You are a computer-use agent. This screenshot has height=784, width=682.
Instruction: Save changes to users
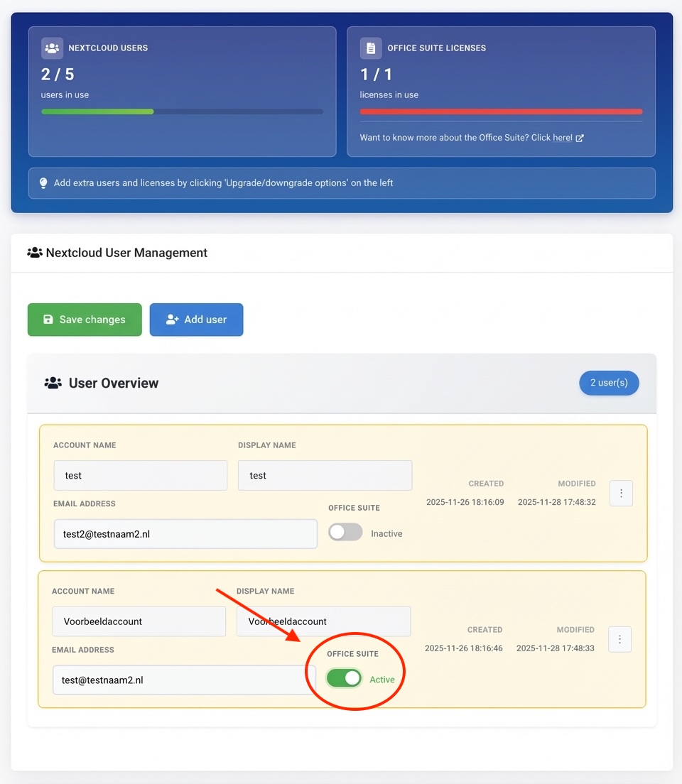[x=85, y=320]
